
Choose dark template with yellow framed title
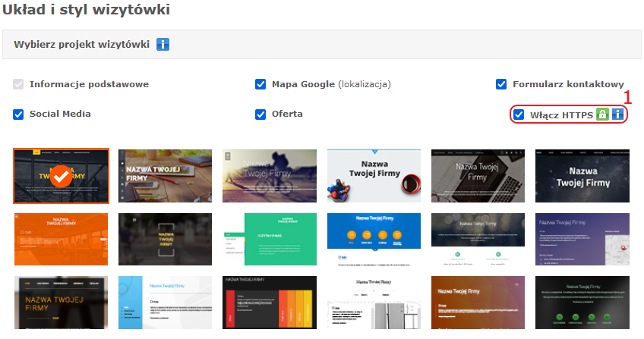click(x=165, y=239)
